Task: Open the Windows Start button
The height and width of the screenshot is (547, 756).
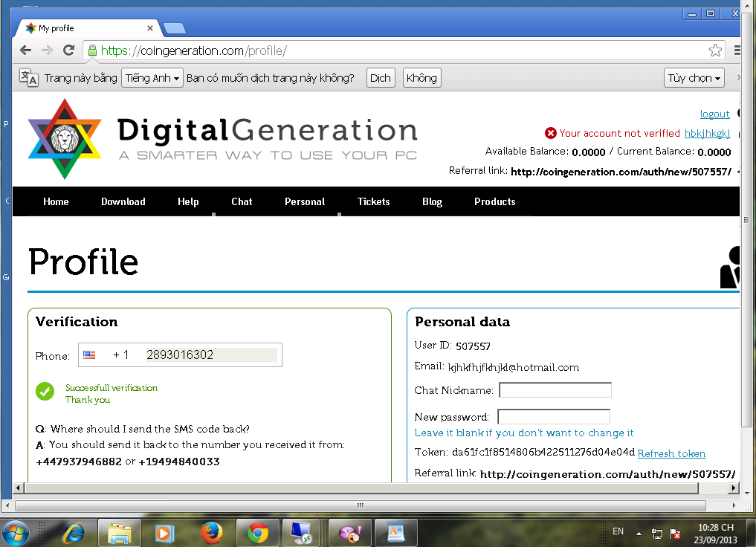Action: [15, 533]
